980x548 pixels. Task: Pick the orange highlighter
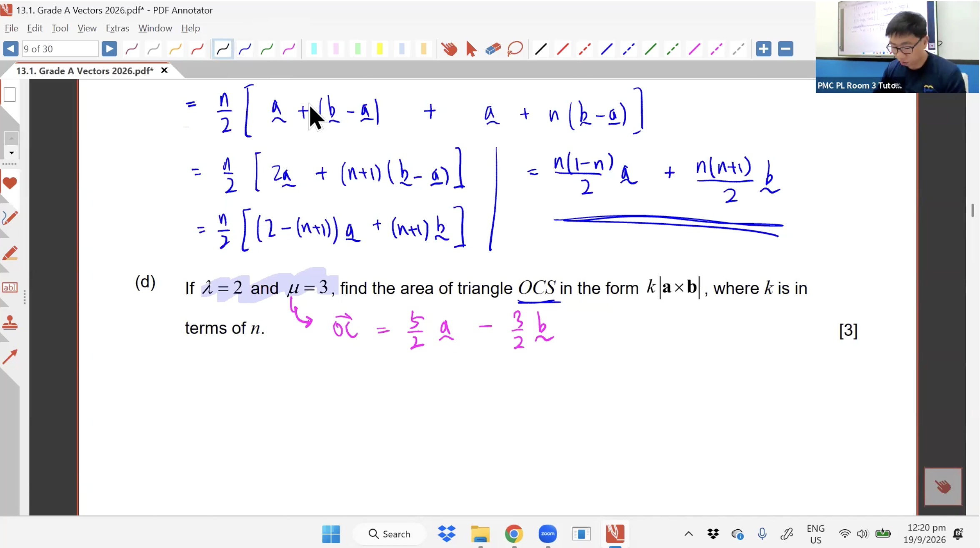(424, 49)
